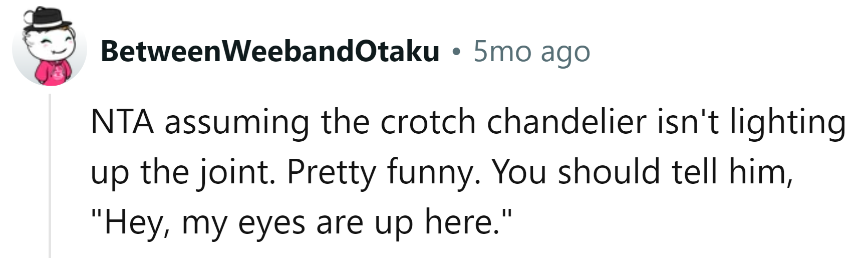This screenshot has width=868, height=258.
Task: Click the word "eyes" in the quote
Action: 271,222
